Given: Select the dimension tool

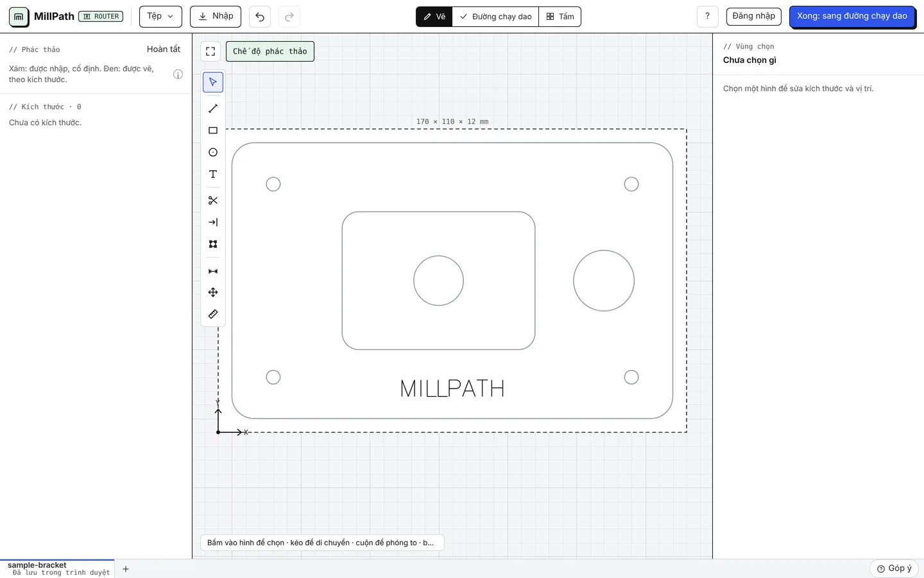Looking at the screenshot, I should [x=213, y=271].
